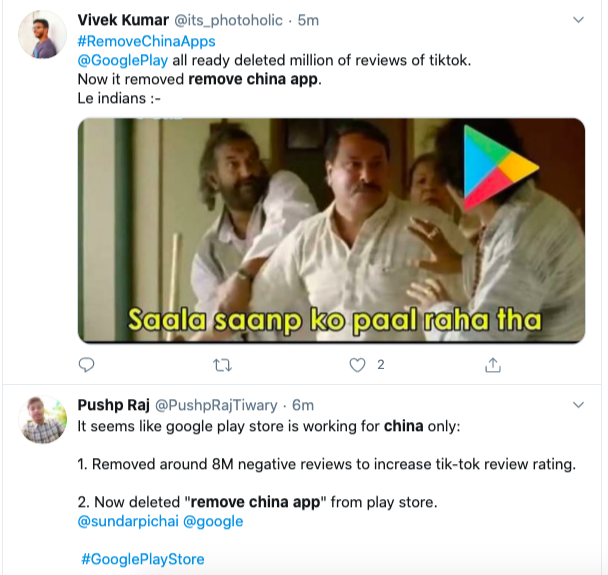Open the 'Saala saanp' meme image

(x=331, y=231)
